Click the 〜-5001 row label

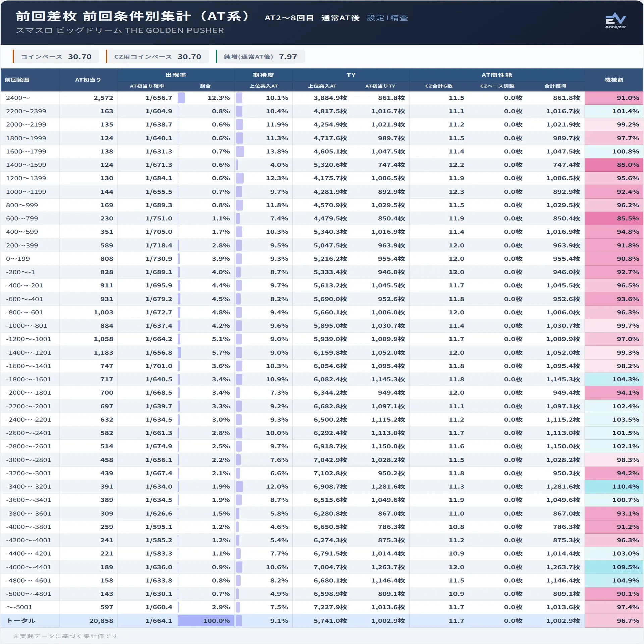coord(19,607)
